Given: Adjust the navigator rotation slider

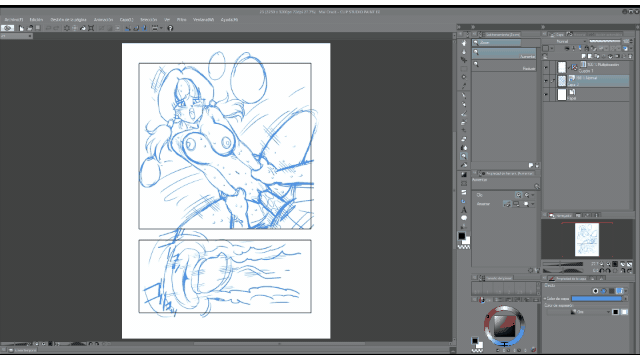Looking at the screenshot, I should [564, 271].
